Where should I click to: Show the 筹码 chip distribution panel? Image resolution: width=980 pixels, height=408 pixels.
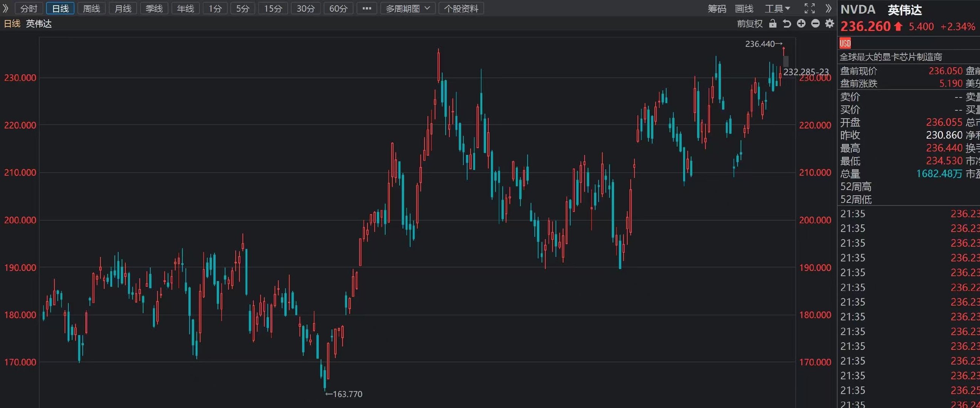tap(717, 8)
